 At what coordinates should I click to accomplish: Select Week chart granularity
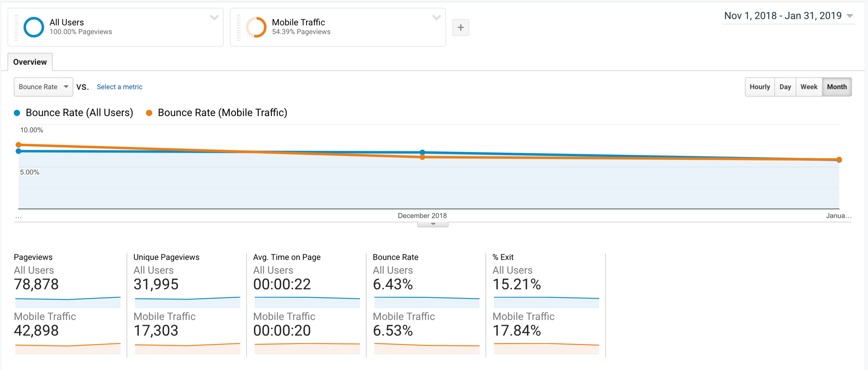[x=809, y=87]
